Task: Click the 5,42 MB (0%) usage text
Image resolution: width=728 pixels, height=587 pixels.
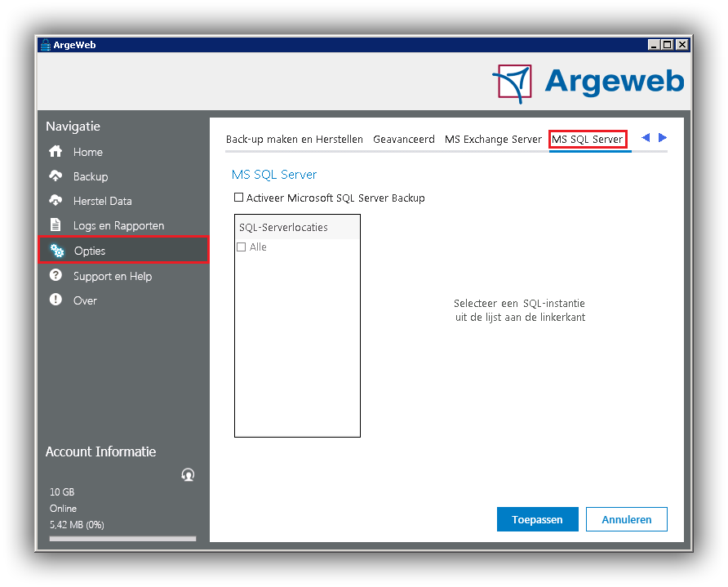Action: click(77, 525)
